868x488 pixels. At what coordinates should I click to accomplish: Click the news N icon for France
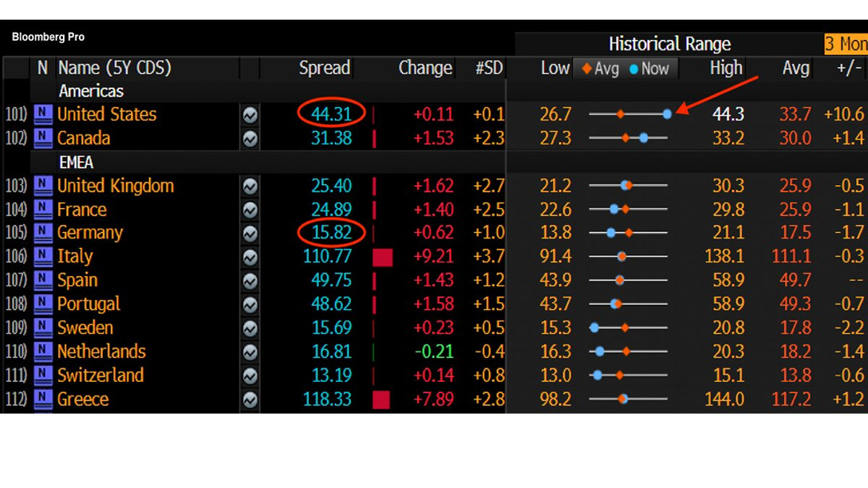click(42, 210)
